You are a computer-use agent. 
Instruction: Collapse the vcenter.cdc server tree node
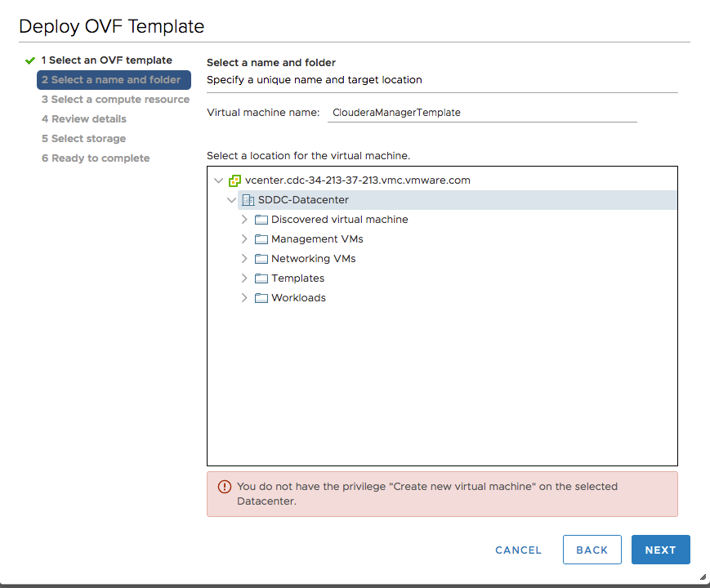[x=218, y=180]
